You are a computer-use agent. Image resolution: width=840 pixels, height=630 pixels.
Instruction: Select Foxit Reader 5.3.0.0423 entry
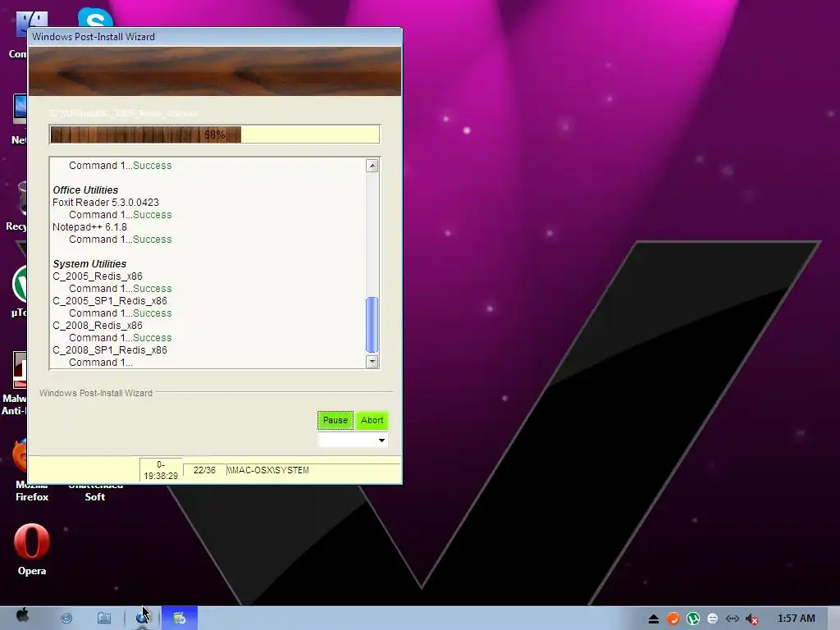(x=106, y=203)
